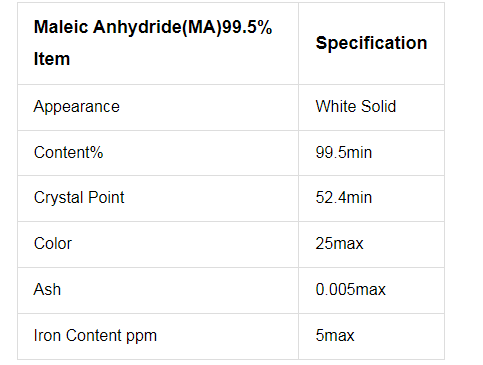Click the Iron Content ppm label
The height and width of the screenshot is (365, 483).
pos(95,335)
